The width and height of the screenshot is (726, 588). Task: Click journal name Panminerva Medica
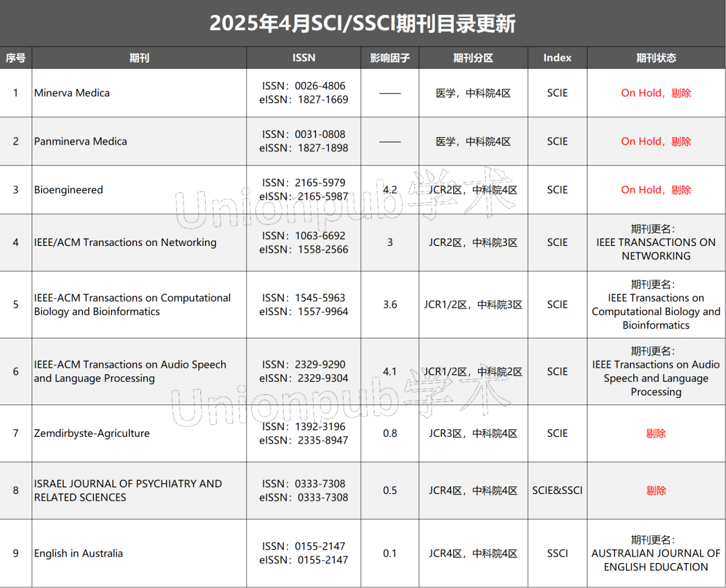point(81,141)
